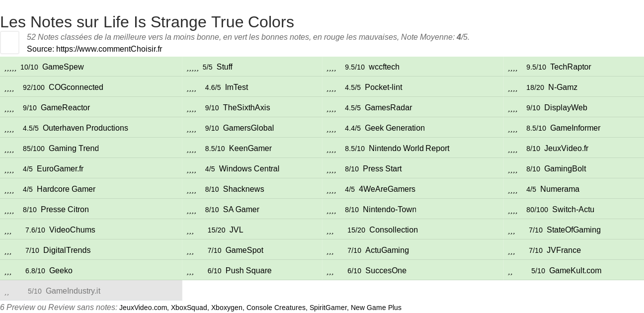Open the JVL 15/20 review
The image size is (644, 313).
[237, 230]
